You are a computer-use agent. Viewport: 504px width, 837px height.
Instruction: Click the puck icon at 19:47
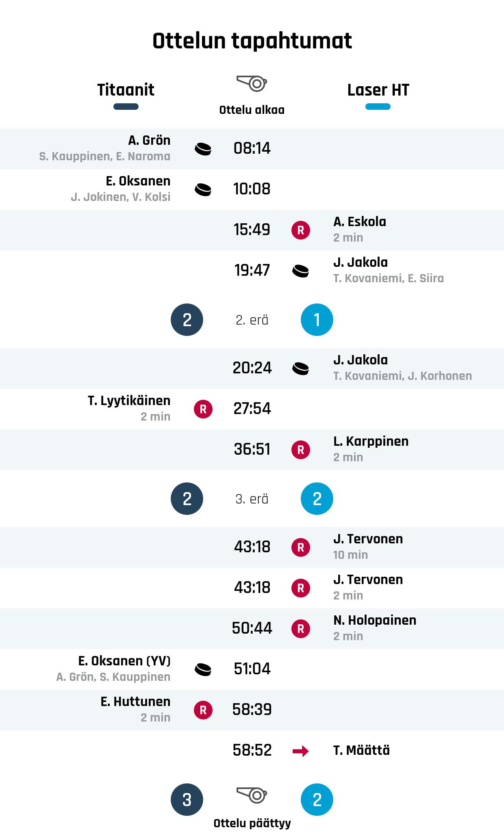(301, 271)
